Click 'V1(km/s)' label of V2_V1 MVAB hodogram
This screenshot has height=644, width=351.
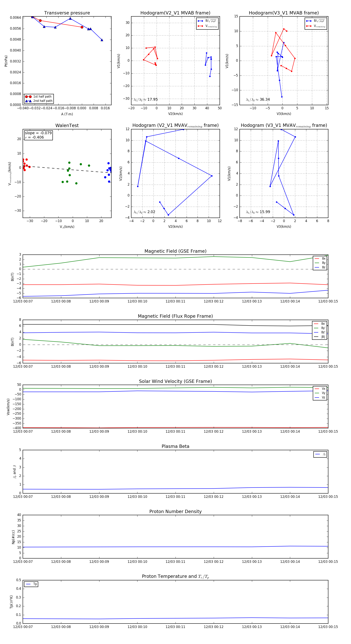coord(118,61)
